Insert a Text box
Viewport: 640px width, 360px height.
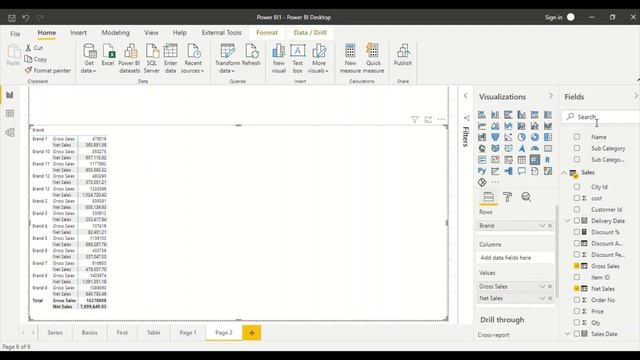pyautogui.click(x=298, y=58)
